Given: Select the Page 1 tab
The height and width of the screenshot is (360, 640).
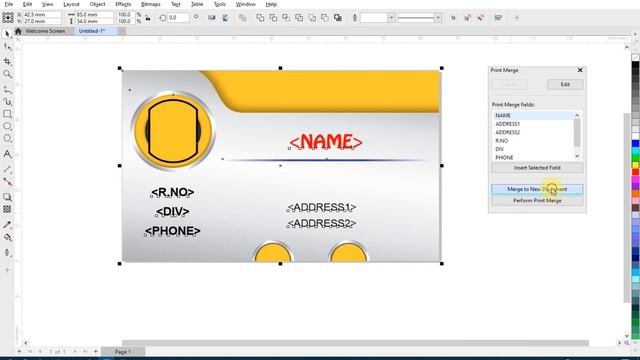Looking at the screenshot, I should [x=123, y=351].
